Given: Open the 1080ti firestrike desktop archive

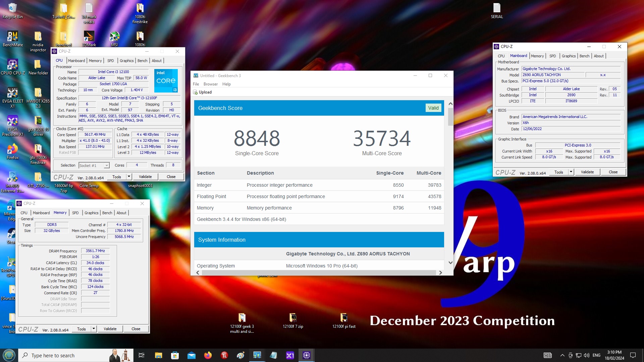Looking at the screenshot, I should pyautogui.click(x=140, y=13).
